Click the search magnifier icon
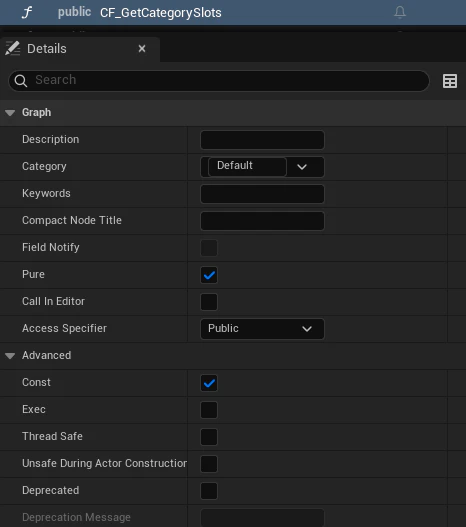Screen dimensions: 466x527 tap(21, 81)
